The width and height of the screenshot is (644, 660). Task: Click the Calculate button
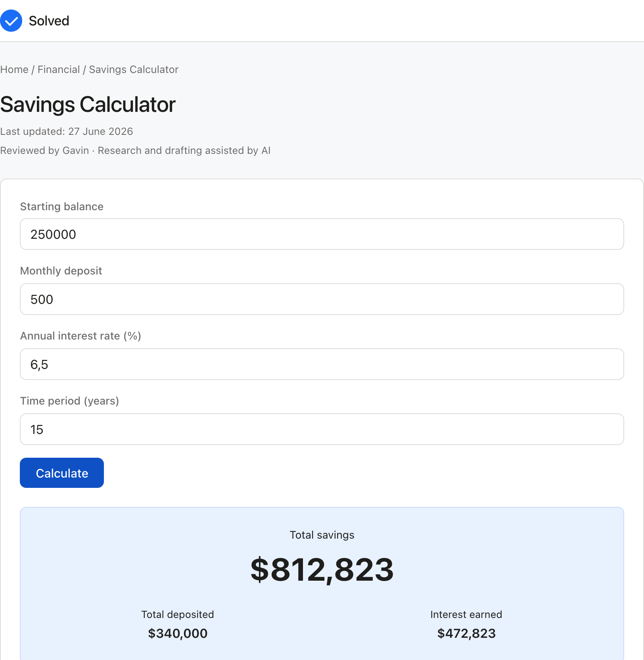(62, 473)
